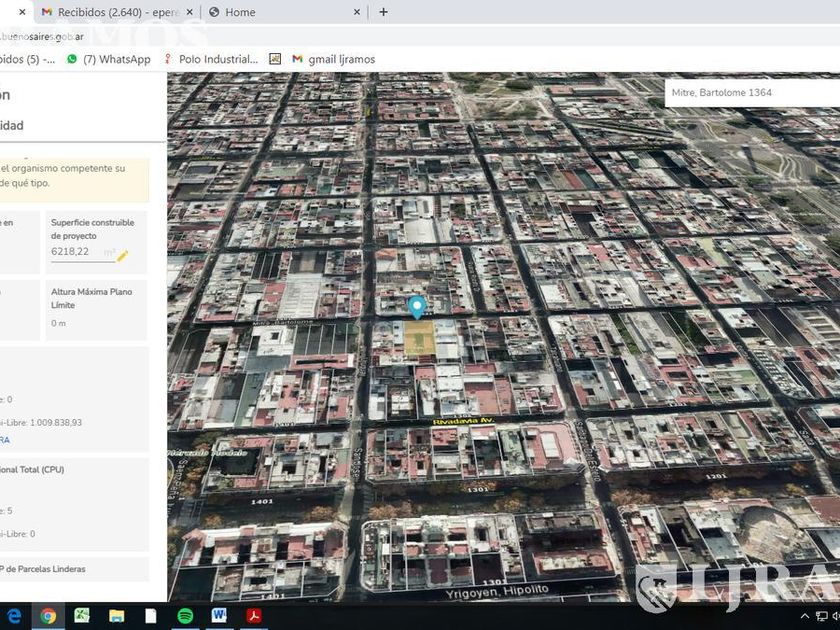840x630 pixels.
Task: Open Adobe Acrobat Reader in the taskbar
Action: click(255, 616)
